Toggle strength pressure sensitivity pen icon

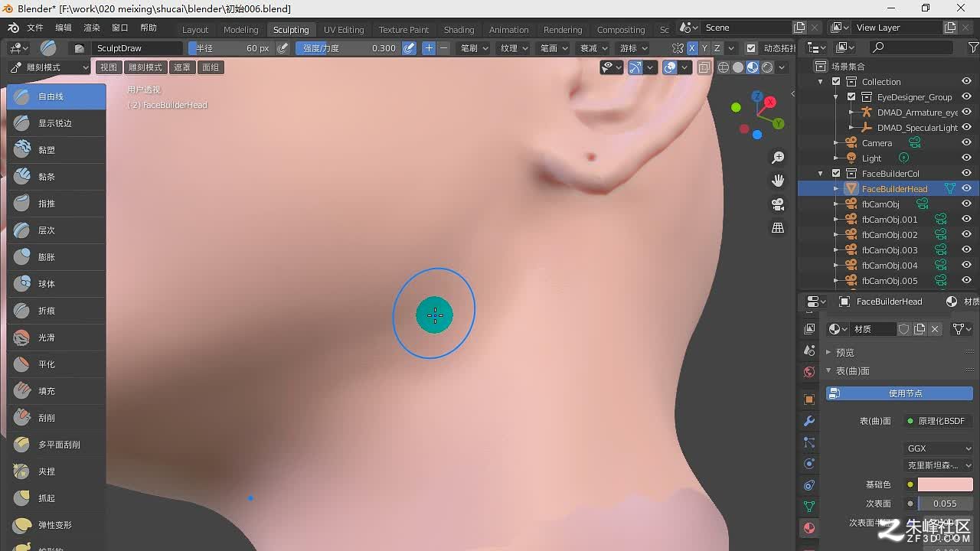[410, 48]
